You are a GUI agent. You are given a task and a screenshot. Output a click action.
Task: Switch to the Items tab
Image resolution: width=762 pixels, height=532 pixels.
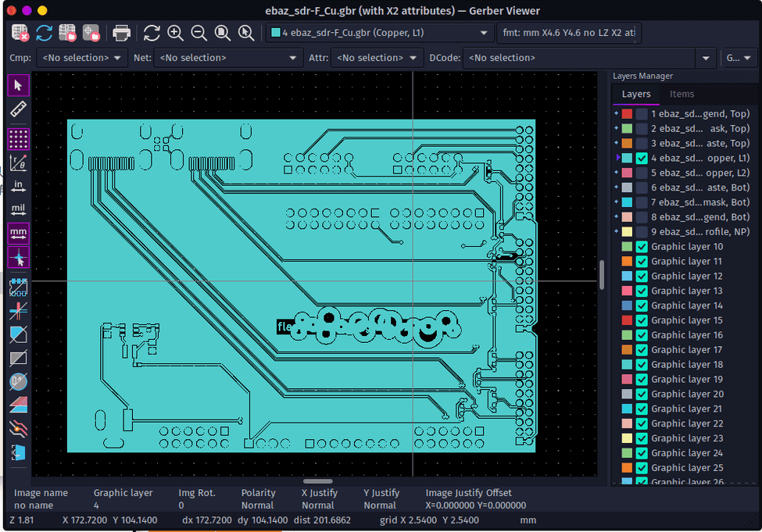[682, 94]
